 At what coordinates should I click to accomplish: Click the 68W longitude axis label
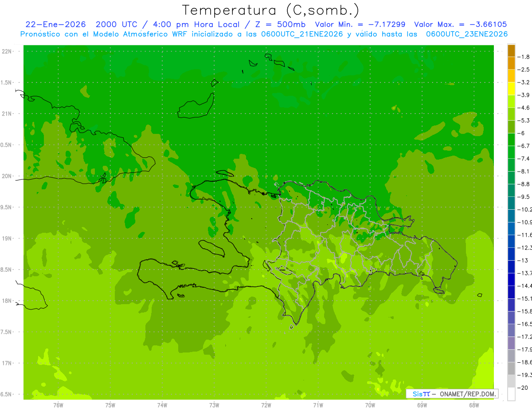[474, 405]
